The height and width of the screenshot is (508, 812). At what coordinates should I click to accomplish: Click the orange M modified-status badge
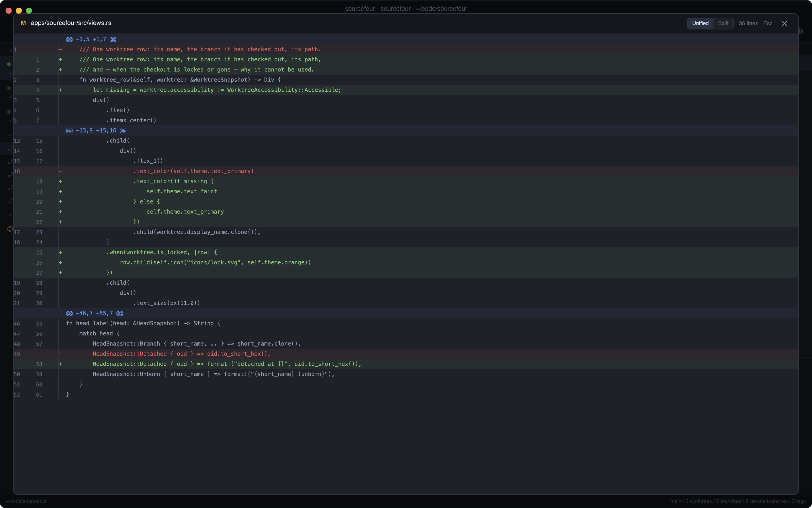[23, 23]
